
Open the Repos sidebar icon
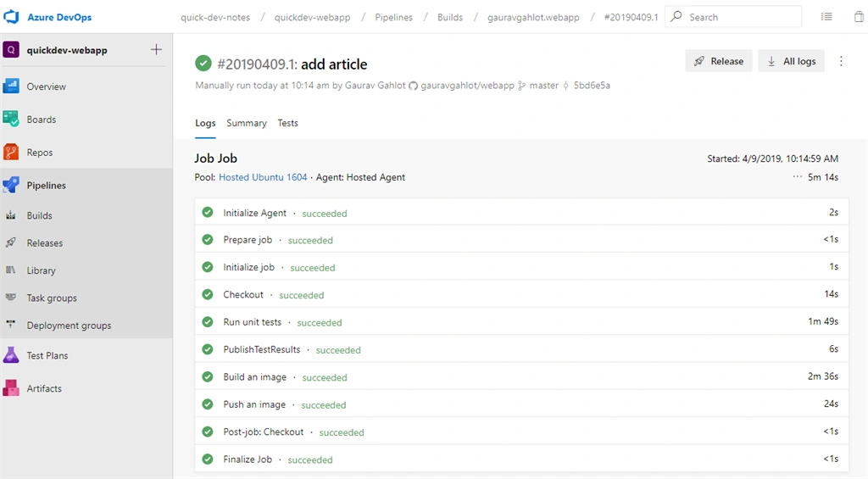[11, 153]
